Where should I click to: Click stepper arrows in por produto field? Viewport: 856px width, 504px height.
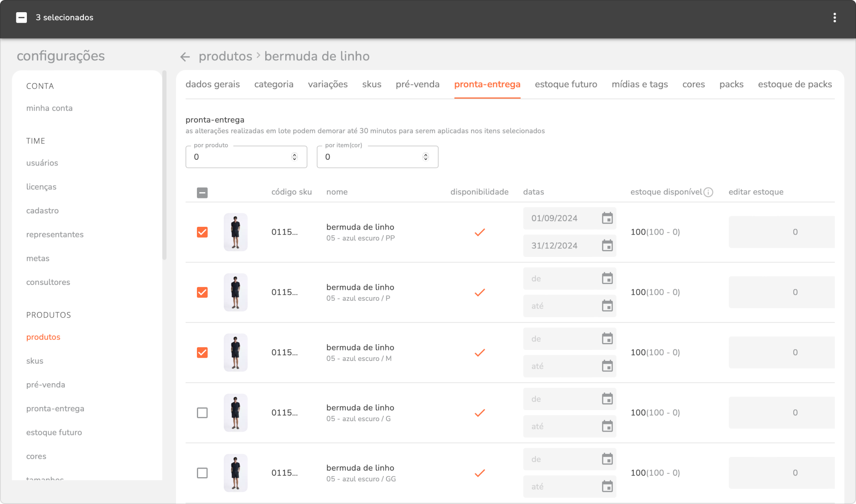(294, 157)
